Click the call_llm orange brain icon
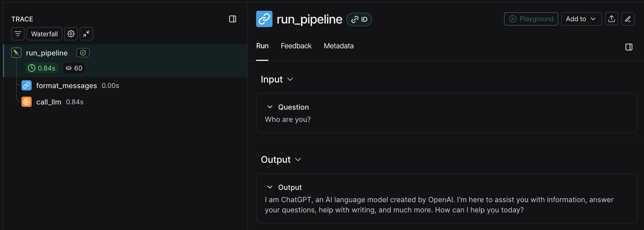This screenshot has width=644, height=230. [x=27, y=102]
